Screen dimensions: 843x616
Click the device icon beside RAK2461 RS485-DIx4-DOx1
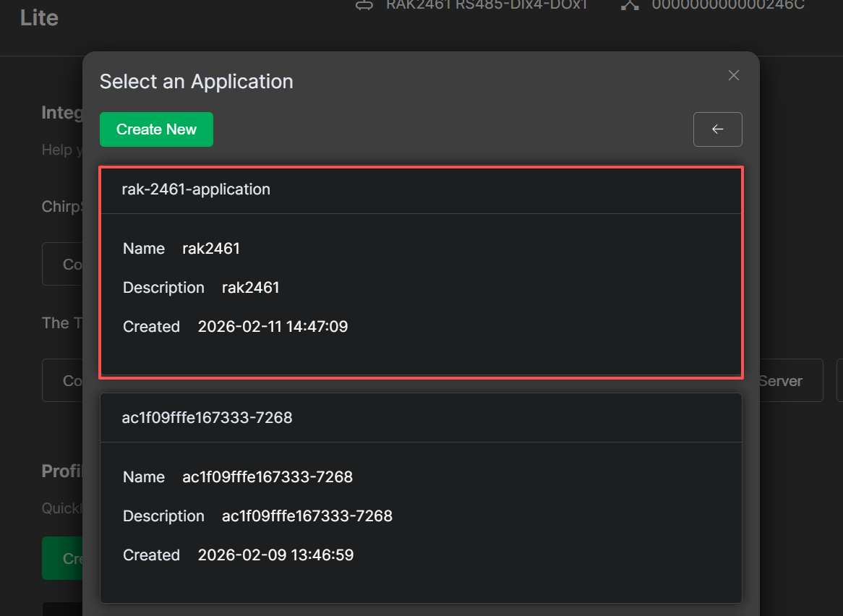363,4
